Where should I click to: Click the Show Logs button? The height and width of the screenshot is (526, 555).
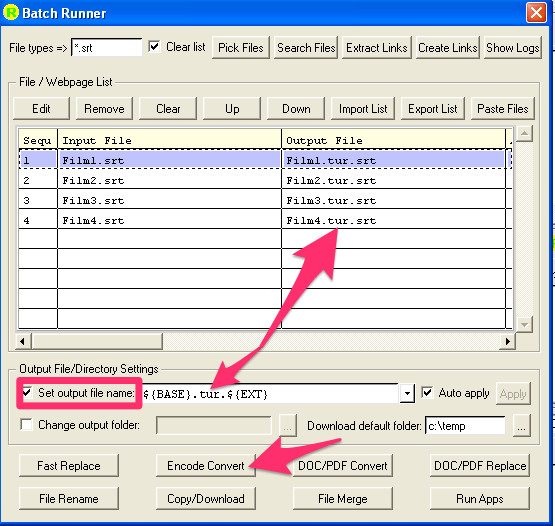point(513,47)
